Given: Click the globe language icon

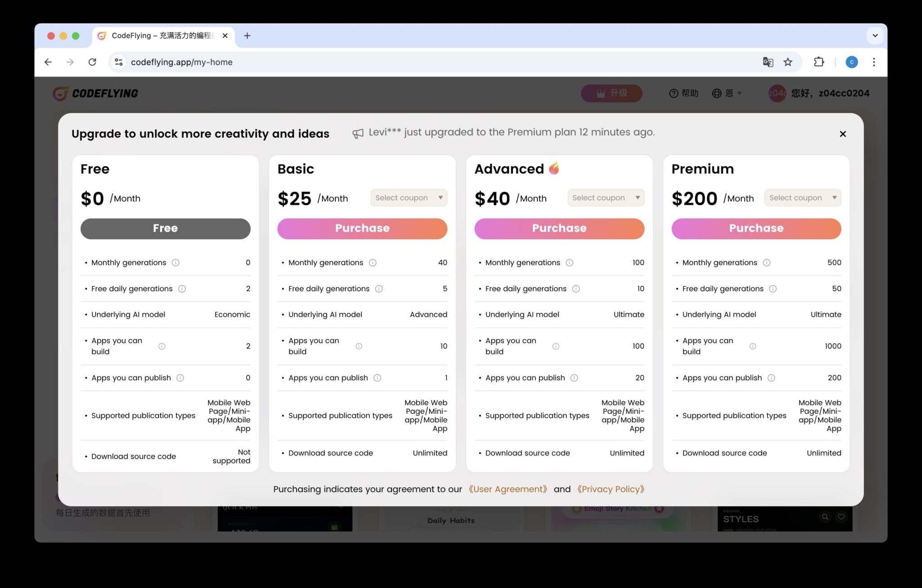Looking at the screenshot, I should click(x=717, y=93).
